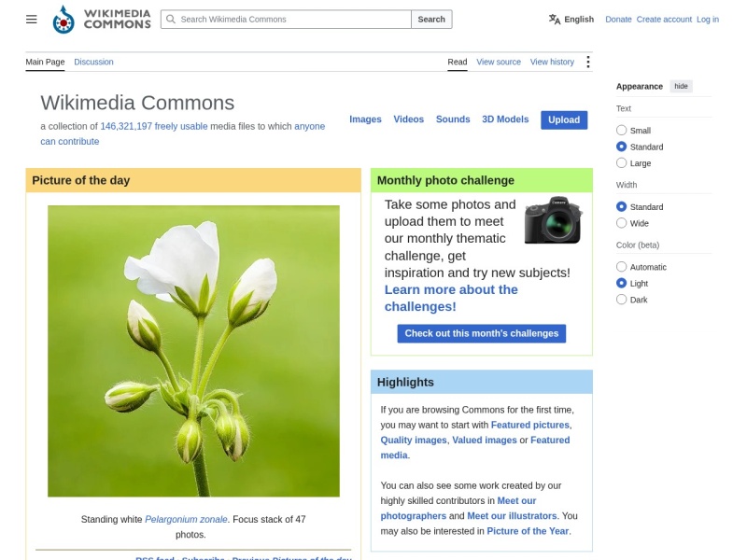
Task: Switch to the Main Page tab
Action: (x=45, y=62)
